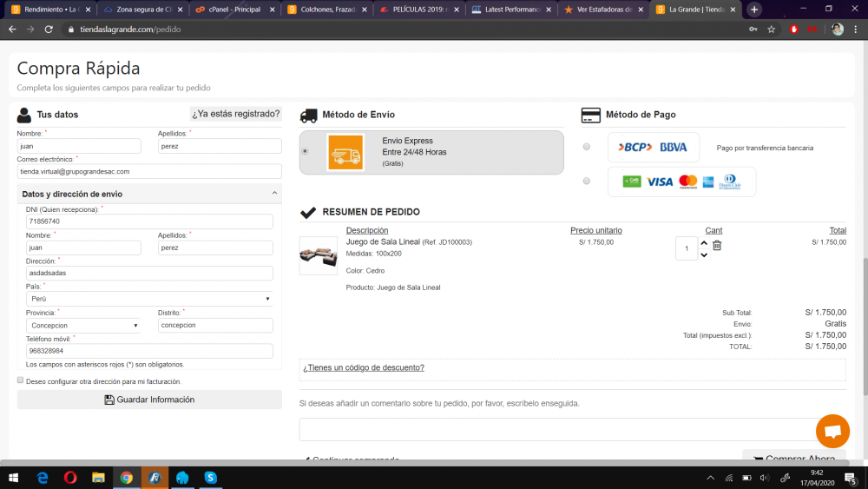
Task: Decrease quantity with the down arrow
Action: pos(704,254)
